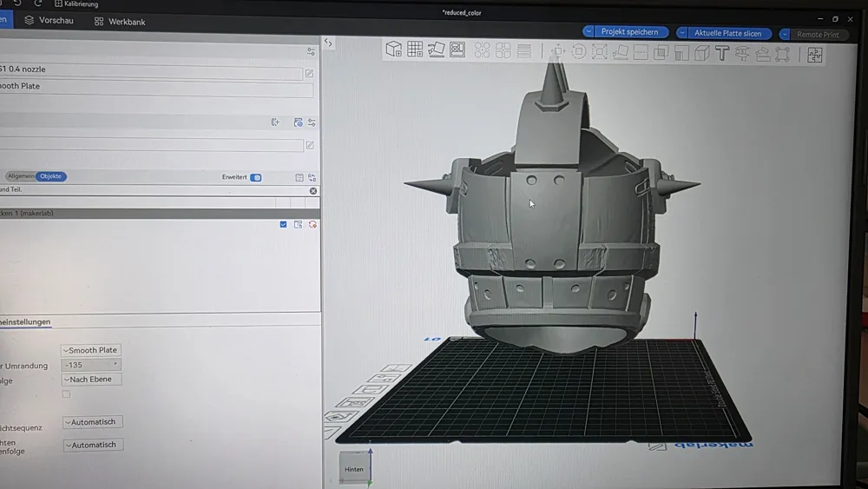The height and width of the screenshot is (489, 868).
Task: Open the Aktuelle Platte slicen dropdown arrow
Action: [682, 33]
